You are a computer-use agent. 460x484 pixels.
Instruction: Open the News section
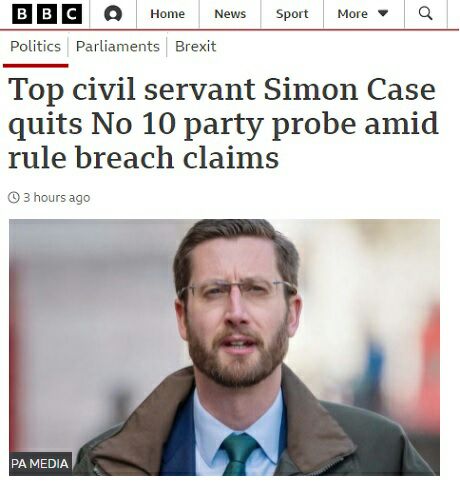[230, 14]
